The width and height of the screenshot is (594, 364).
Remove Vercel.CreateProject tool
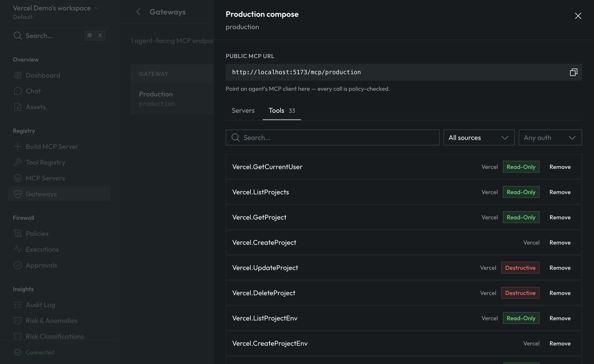pyautogui.click(x=560, y=243)
